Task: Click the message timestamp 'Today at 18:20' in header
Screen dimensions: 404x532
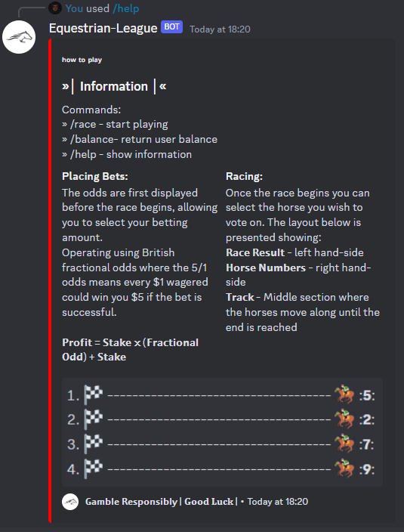Action: click(220, 29)
